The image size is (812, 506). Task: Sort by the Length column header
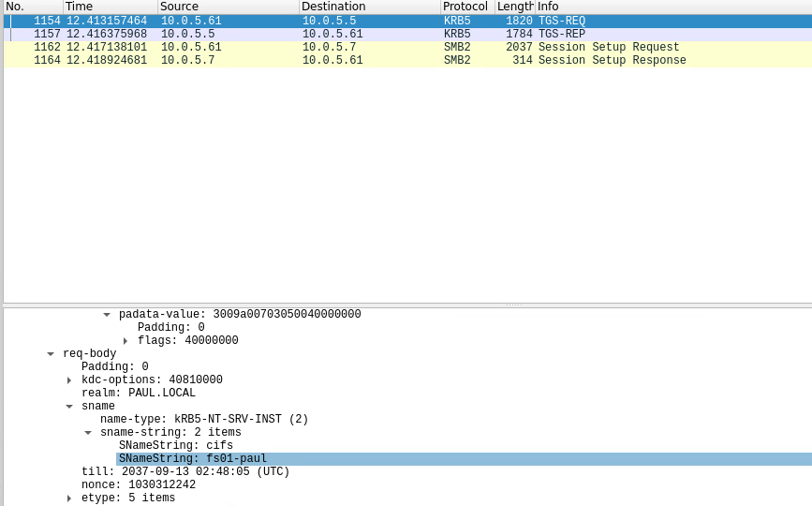coord(515,7)
